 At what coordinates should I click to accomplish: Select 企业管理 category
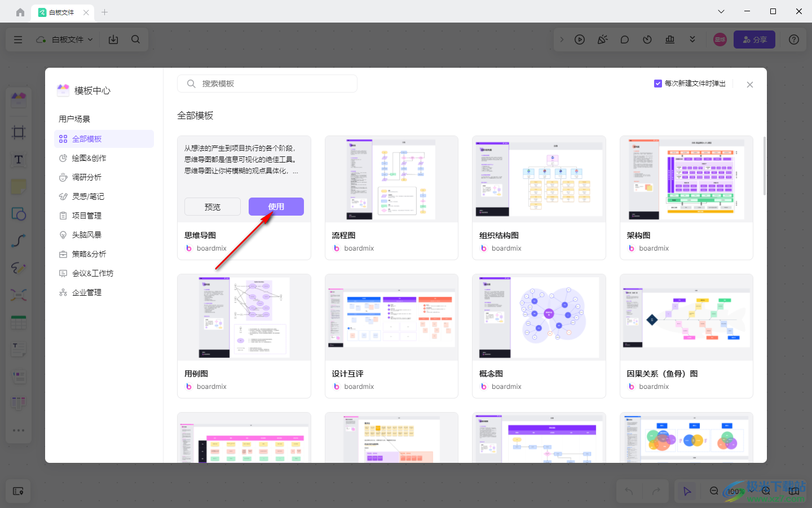104,292
